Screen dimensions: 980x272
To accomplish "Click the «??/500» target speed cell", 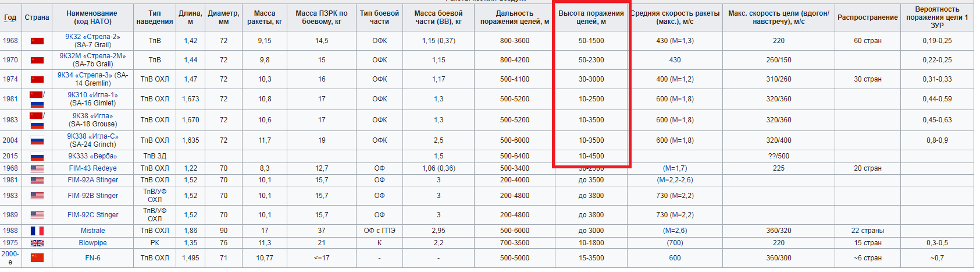I will coord(779,156).
